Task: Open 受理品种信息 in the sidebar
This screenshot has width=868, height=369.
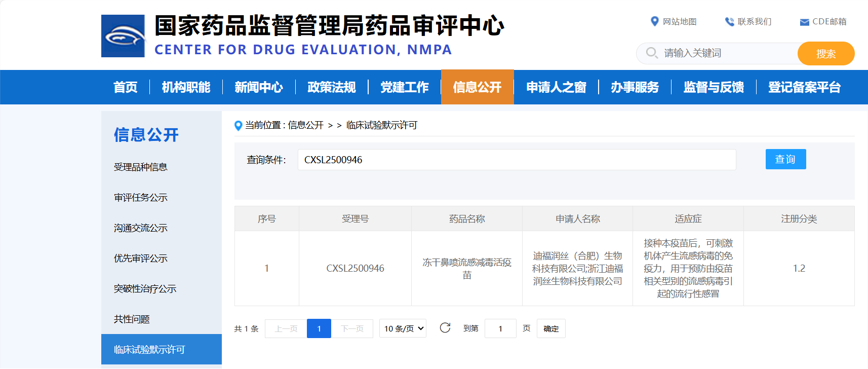Action: tap(141, 167)
